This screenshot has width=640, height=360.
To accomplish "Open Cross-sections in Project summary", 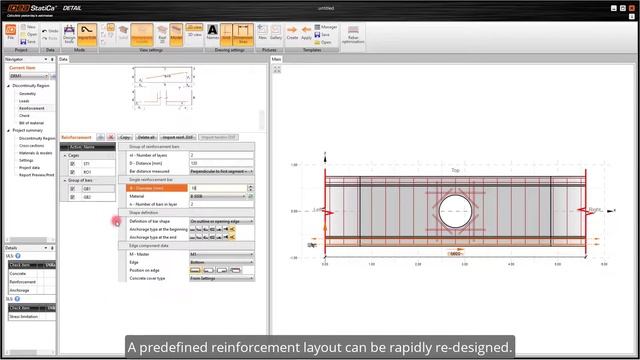I will [31, 145].
